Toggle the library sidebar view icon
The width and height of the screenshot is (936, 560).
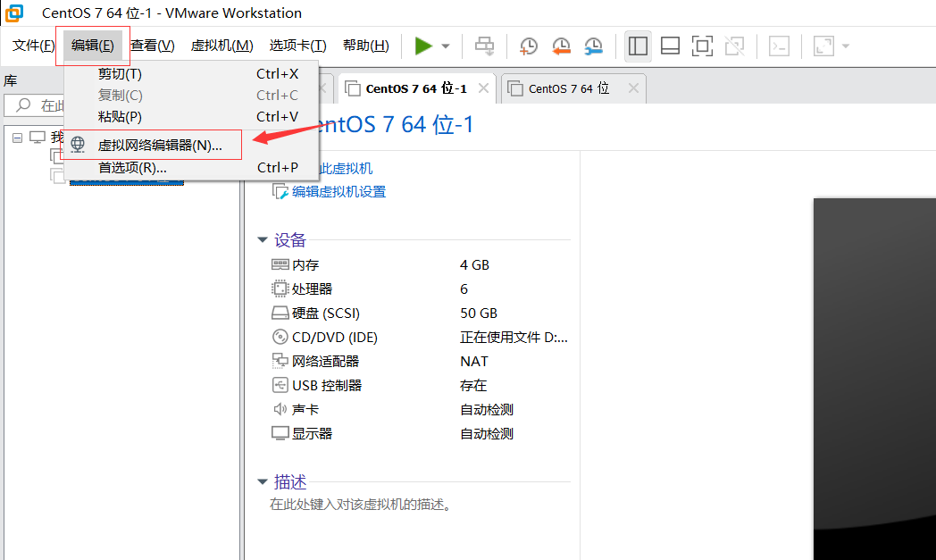click(x=638, y=46)
